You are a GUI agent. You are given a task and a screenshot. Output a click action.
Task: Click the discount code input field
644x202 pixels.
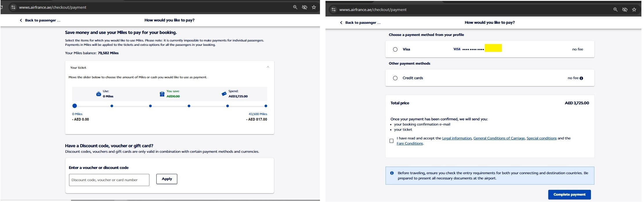tap(109, 180)
